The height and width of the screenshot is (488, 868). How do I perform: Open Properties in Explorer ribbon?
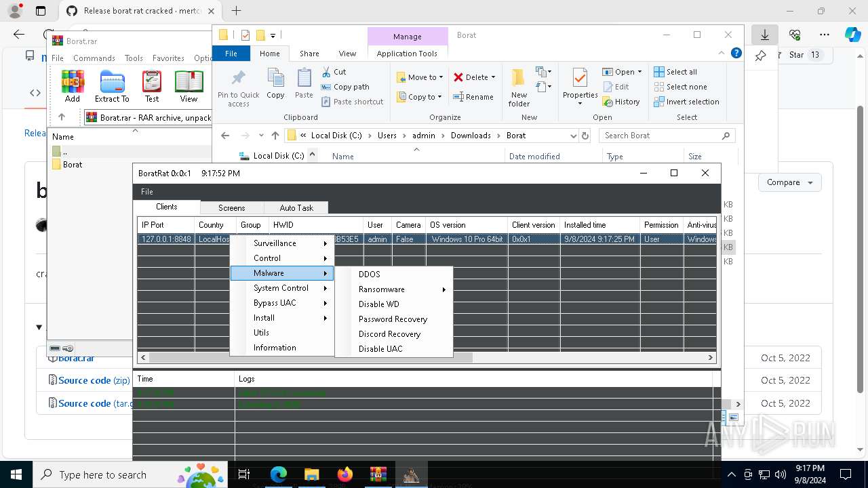pos(580,87)
